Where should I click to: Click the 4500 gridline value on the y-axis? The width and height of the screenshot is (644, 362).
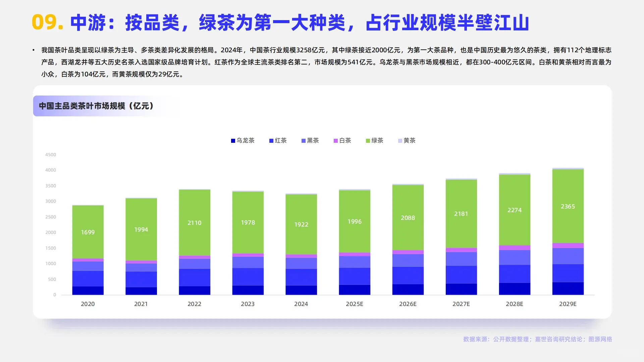(51, 155)
